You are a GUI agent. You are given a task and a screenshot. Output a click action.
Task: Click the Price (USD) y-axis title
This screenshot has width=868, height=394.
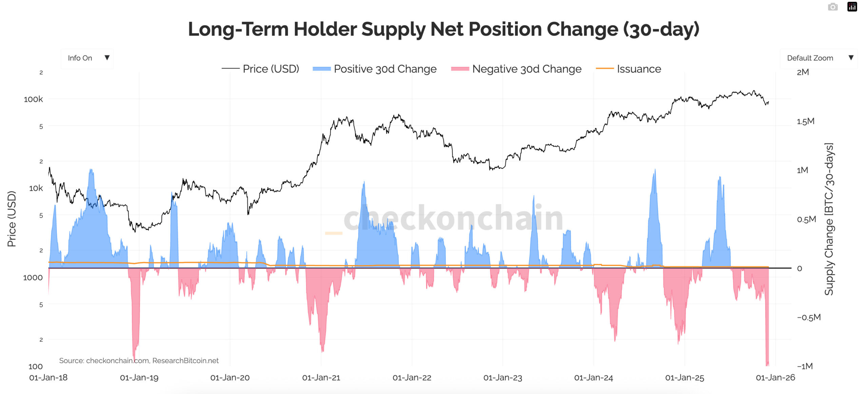(12, 219)
